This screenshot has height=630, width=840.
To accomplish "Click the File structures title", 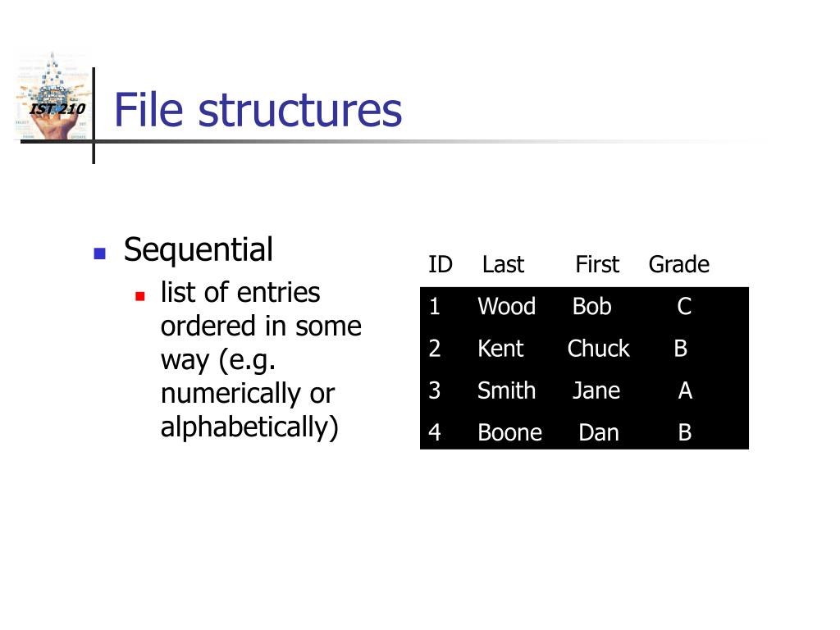I will point(258,110).
